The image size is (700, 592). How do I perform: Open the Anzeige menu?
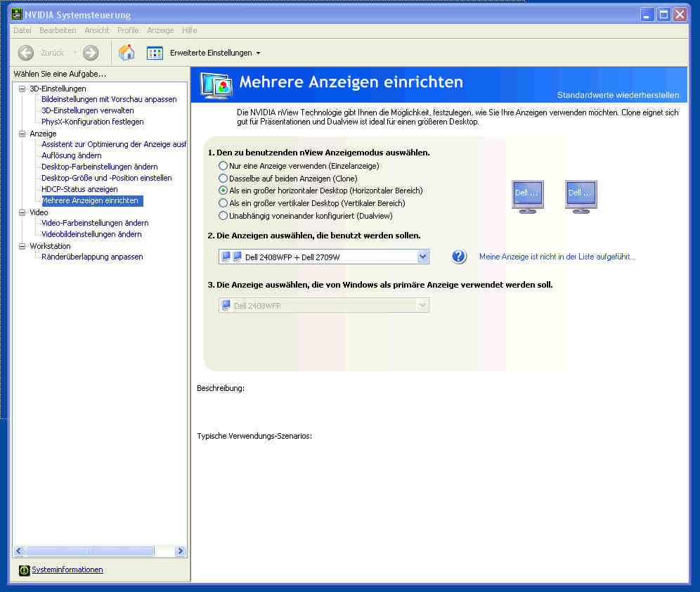[x=160, y=30]
